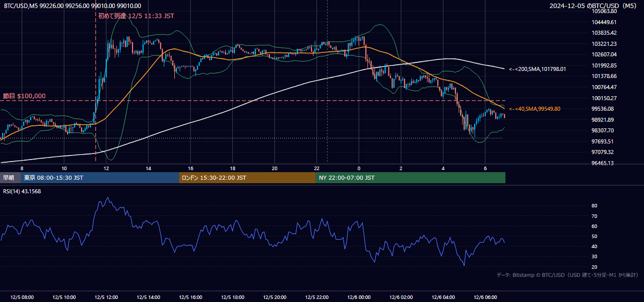Image resolution: width=644 pixels, height=302 pixels.
Task: Click hour tick '16' below the price chart
Action: [x=190, y=168]
